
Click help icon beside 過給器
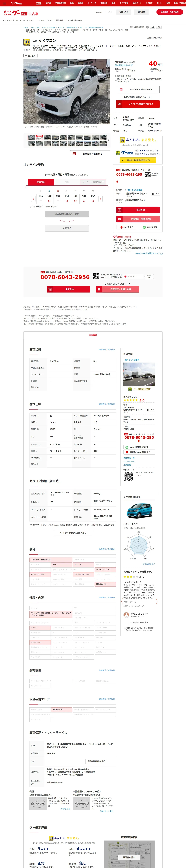[x=81, y=444]
